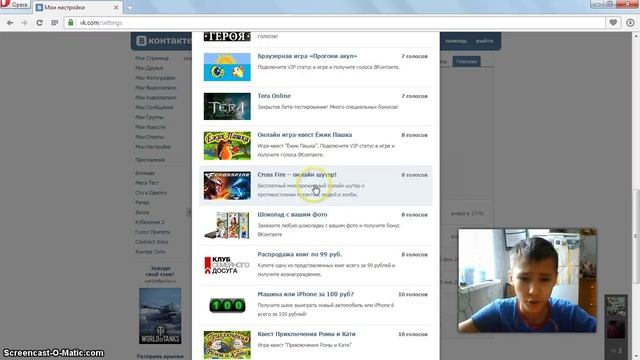The width and height of the screenshot is (640, 360).
Task: Launch Голос Припяти app from sidebar
Action: (153, 232)
